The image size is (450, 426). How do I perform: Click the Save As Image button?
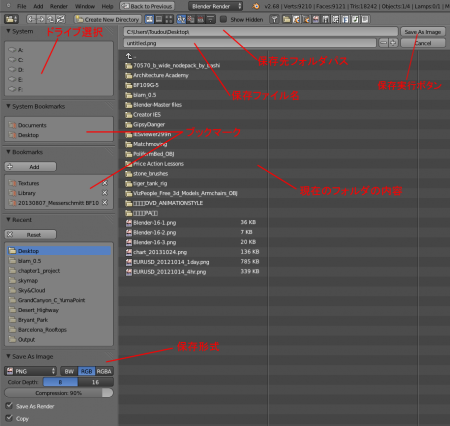pos(423,32)
